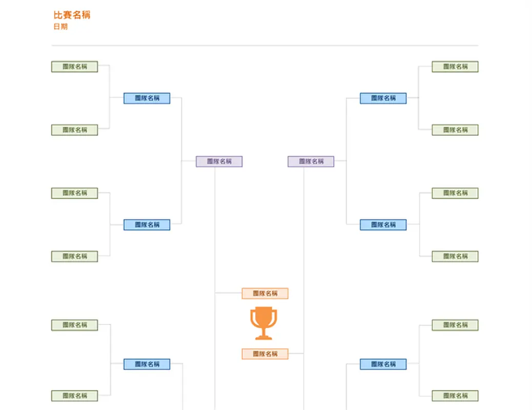532x410 pixels.
Task: Click the orange 團隊名稱 box above the trophy
Action: (x=265, y=294)
